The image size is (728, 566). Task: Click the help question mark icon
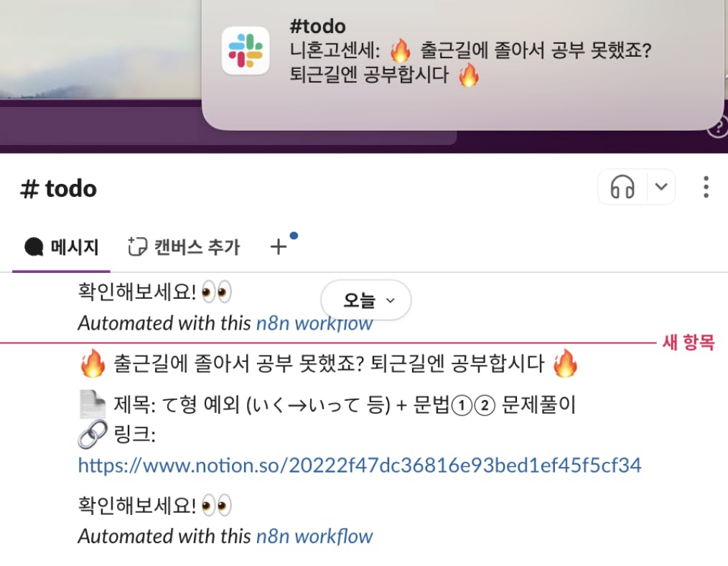(718, 126)
